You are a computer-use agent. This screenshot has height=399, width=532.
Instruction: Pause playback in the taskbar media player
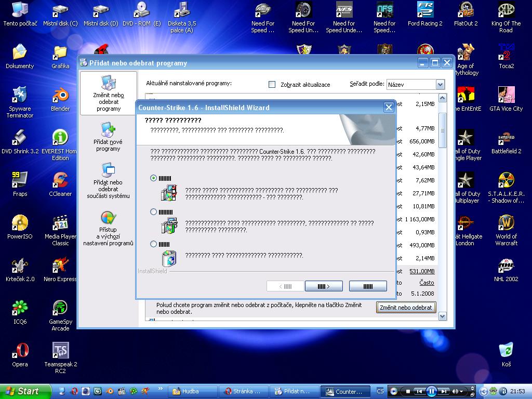pyautogui.click(x=431, y=391)
